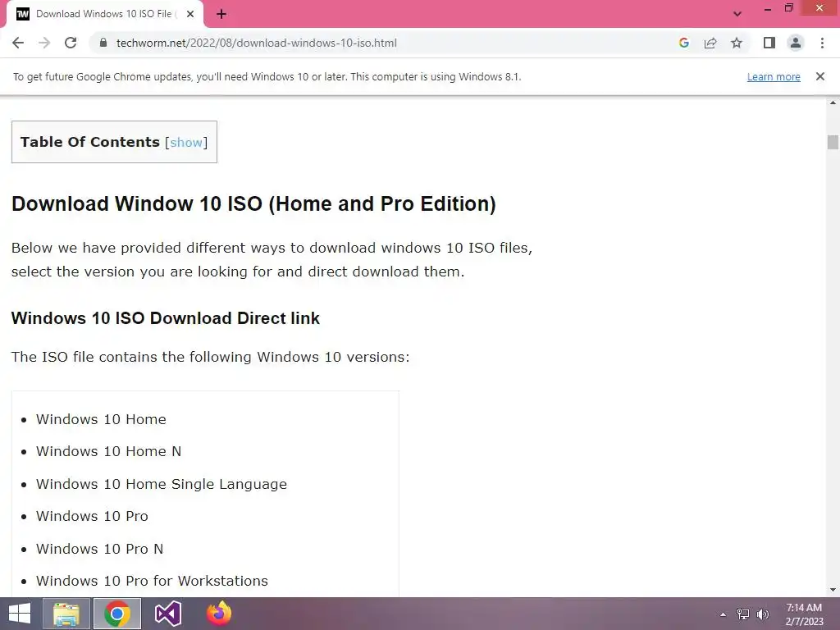
Task: Switch to Chrome taskbar icon
Action: pyautogui.click(x=117, y=614)
